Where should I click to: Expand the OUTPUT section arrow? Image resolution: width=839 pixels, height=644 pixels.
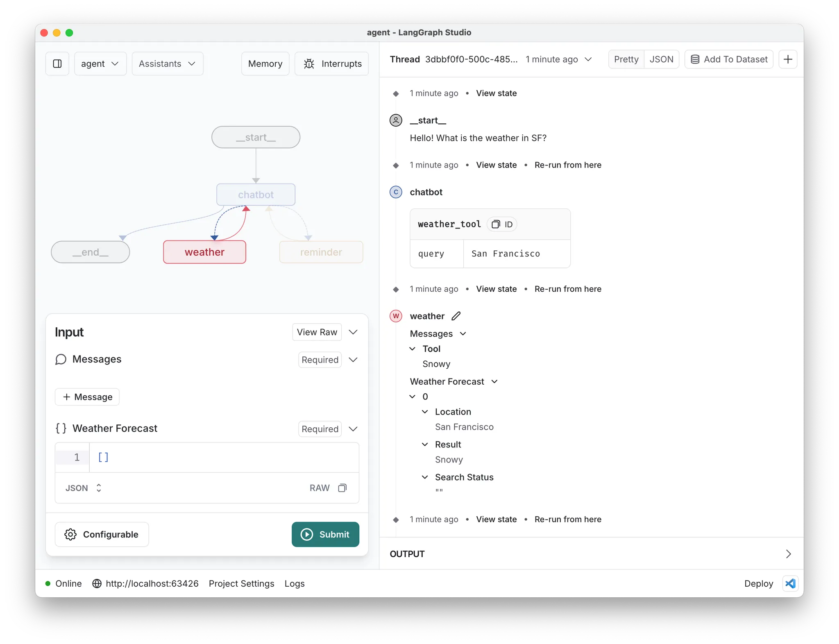pyautogui.click(x=788, y=554)
